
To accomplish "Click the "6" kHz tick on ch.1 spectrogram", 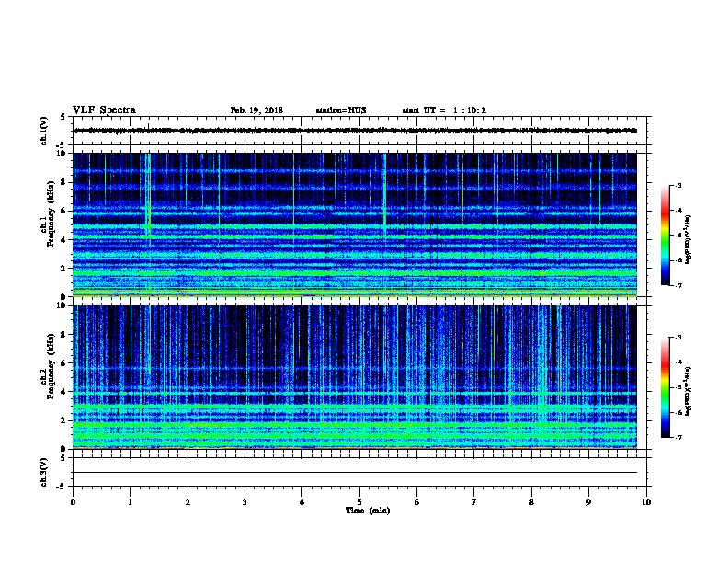I will click(x=63, y=211).
